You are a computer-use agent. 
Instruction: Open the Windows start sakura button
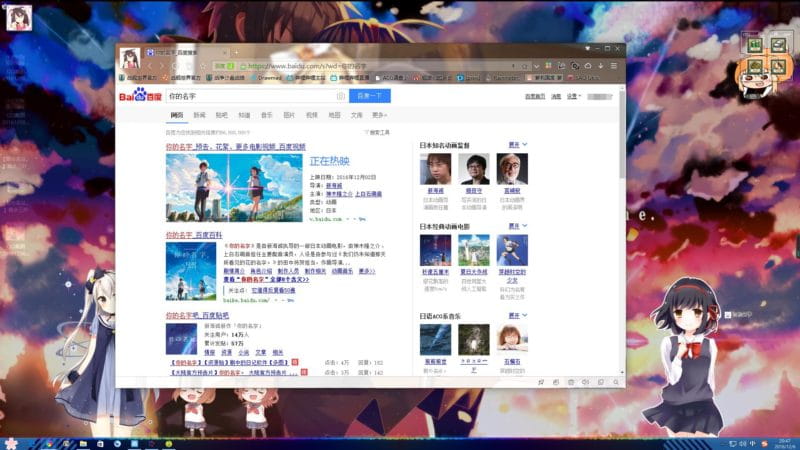pos(11,444)
